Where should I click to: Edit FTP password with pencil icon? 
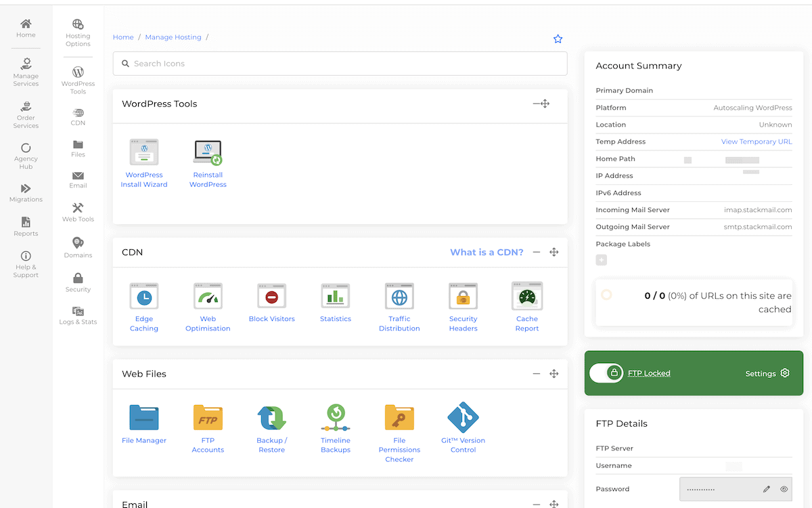767,489
